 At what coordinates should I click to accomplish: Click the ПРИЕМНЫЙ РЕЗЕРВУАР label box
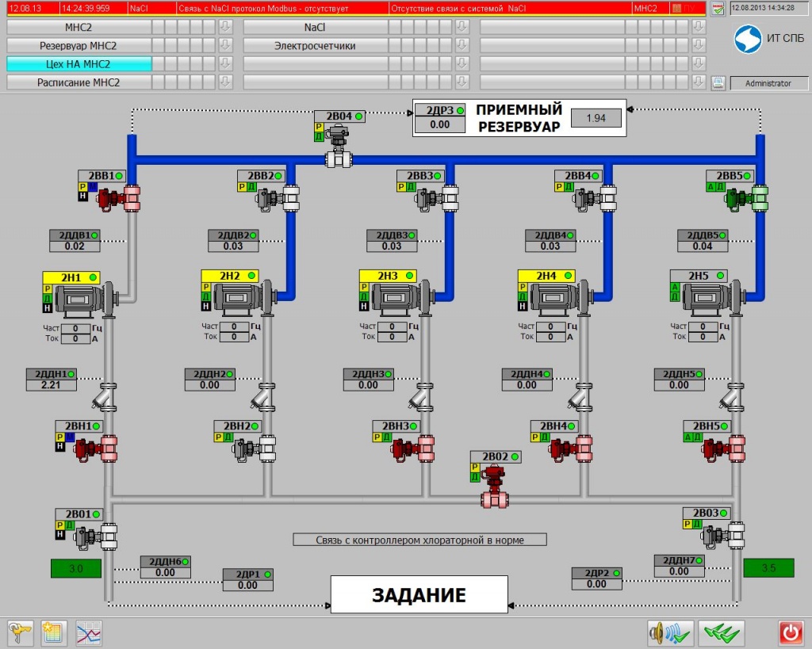pos(519,118)
